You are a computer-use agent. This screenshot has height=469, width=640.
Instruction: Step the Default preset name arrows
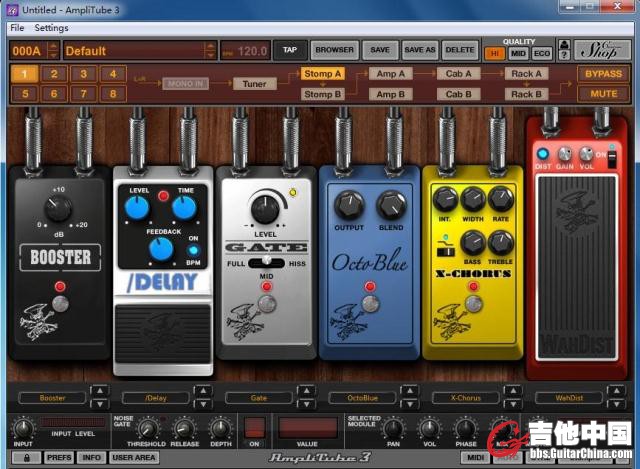click(210, 51)
